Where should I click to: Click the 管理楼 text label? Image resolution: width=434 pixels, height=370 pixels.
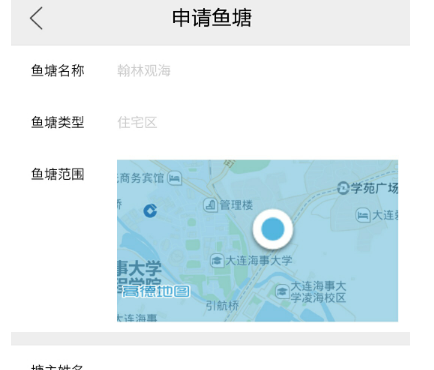point(236,205)
